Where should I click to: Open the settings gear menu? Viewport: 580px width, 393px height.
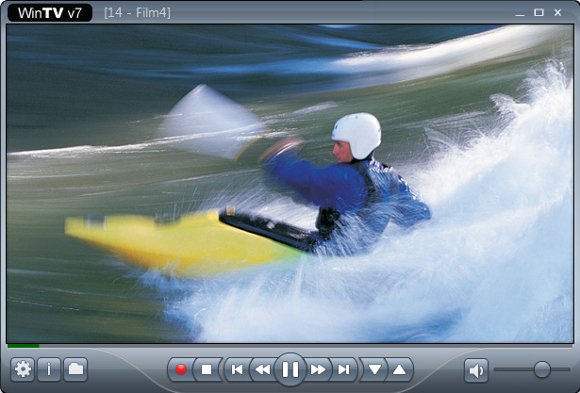pyautogui.click(x=23, y=369)
